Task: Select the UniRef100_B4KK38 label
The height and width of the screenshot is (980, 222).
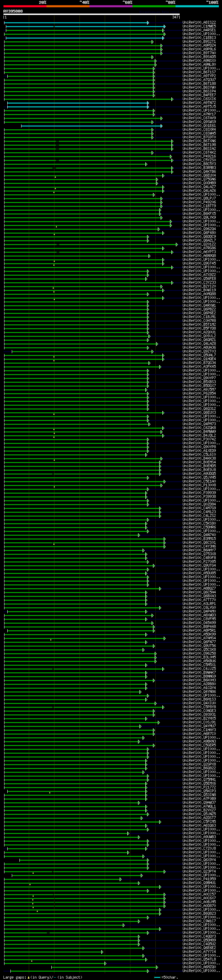Action: (x=199, y=459)
